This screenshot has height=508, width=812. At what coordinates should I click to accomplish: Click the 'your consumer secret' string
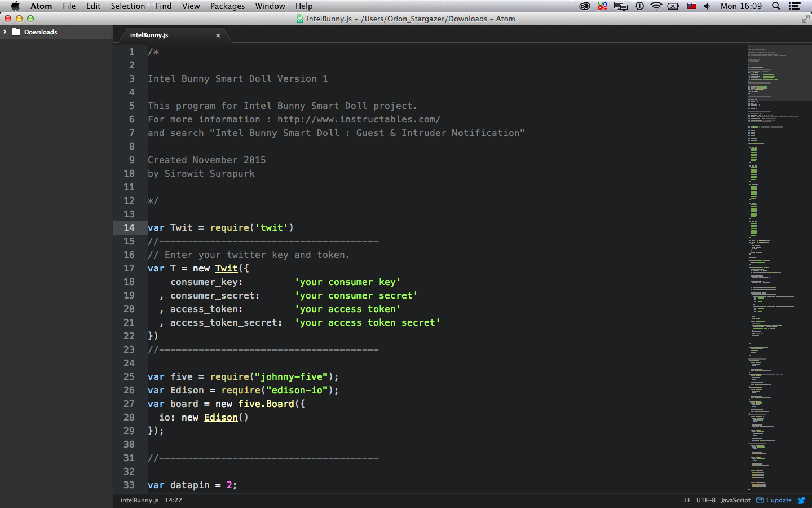356,295
